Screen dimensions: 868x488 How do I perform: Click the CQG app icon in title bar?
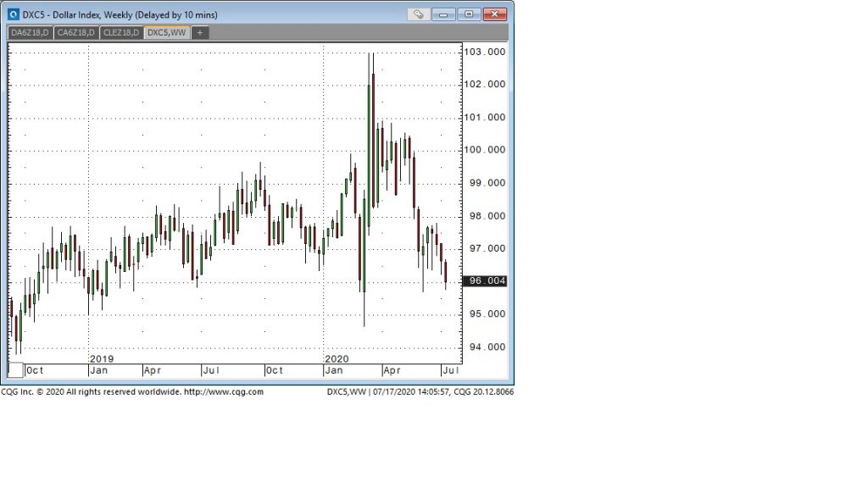pyautogui.click(x=14, y=14)
